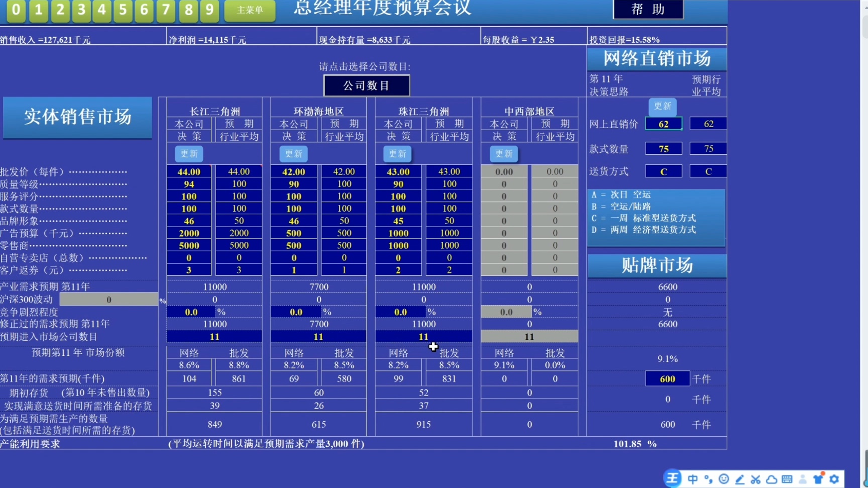The height and width of the screenshot is (488, 868).
Task: Click the 中西部地区 column header
Action: (x=529, y=111)
